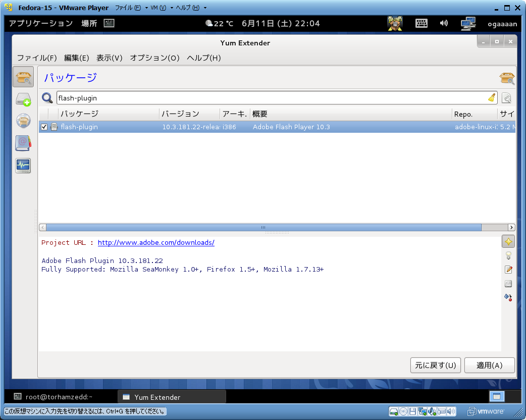
Task: Open VMware ファイル(F) dropdown menu
Action: [x=131, y=8]
